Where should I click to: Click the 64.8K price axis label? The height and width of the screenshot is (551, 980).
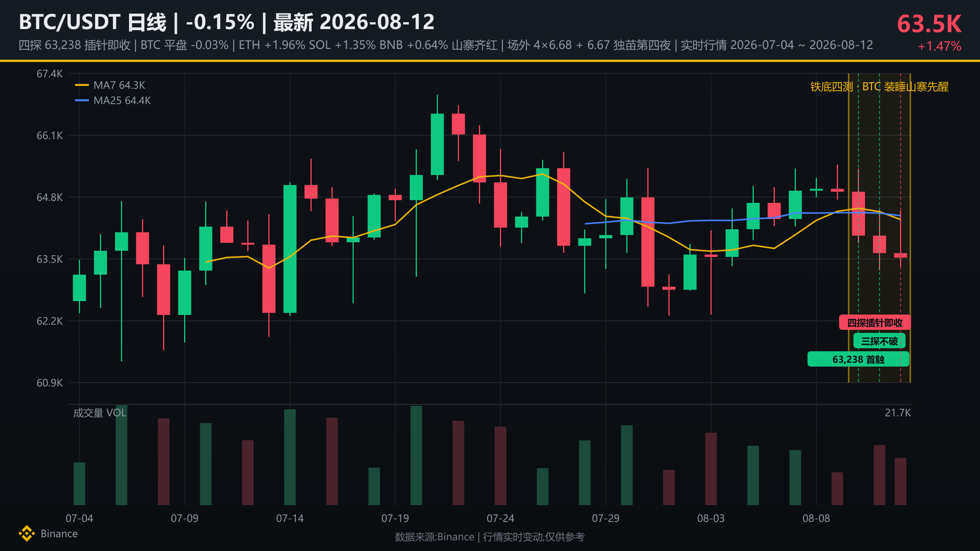click(x=49, y=197)
